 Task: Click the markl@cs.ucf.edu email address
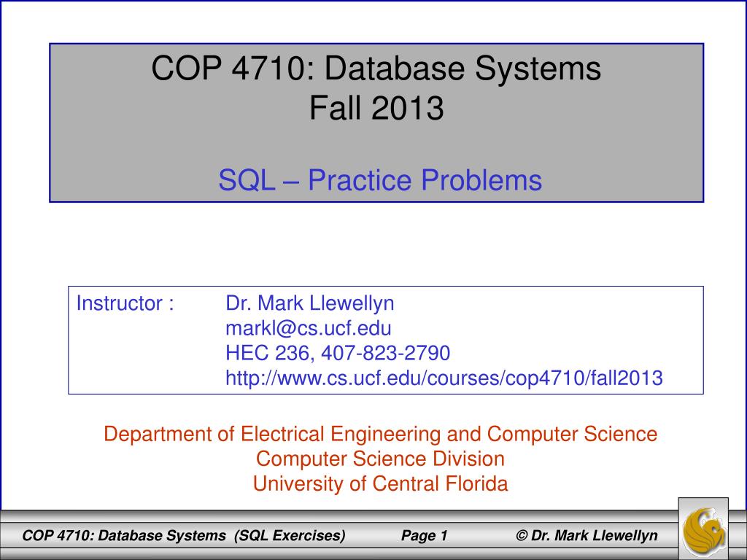[x=309, y=328]
